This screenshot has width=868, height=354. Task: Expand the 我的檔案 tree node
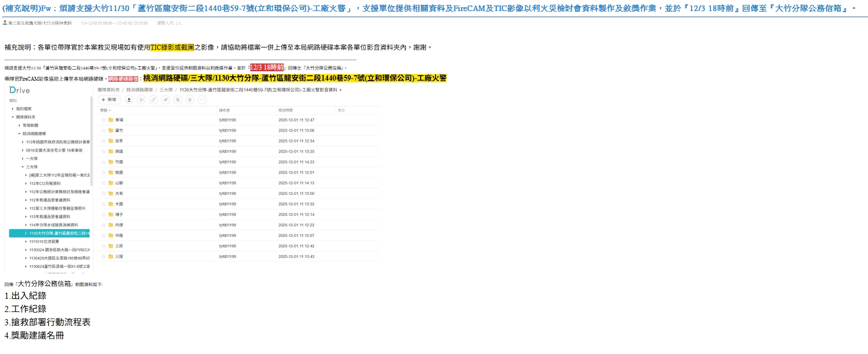[x=13, y=109]
